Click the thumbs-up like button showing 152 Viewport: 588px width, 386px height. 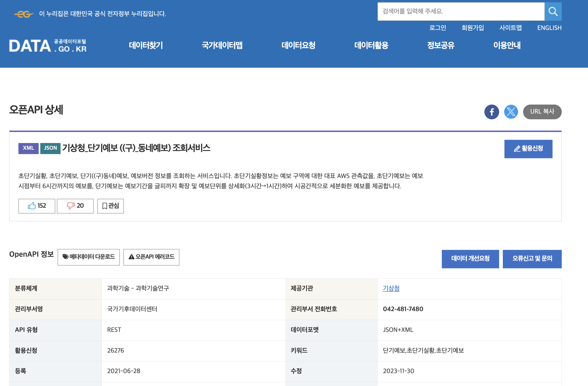(37, 206)
